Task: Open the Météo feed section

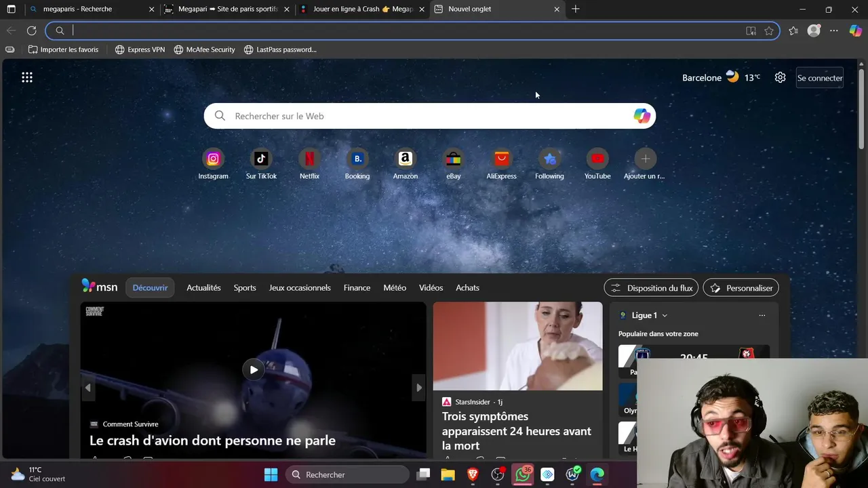Action: tap(395, 287)
